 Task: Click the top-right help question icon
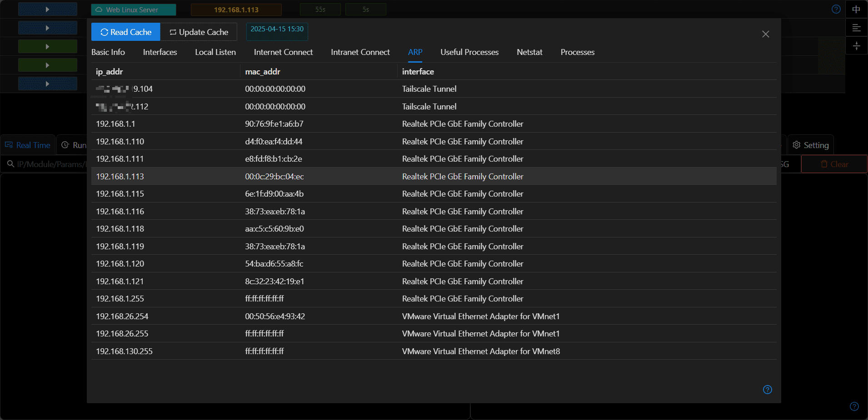tap(836, 9)
